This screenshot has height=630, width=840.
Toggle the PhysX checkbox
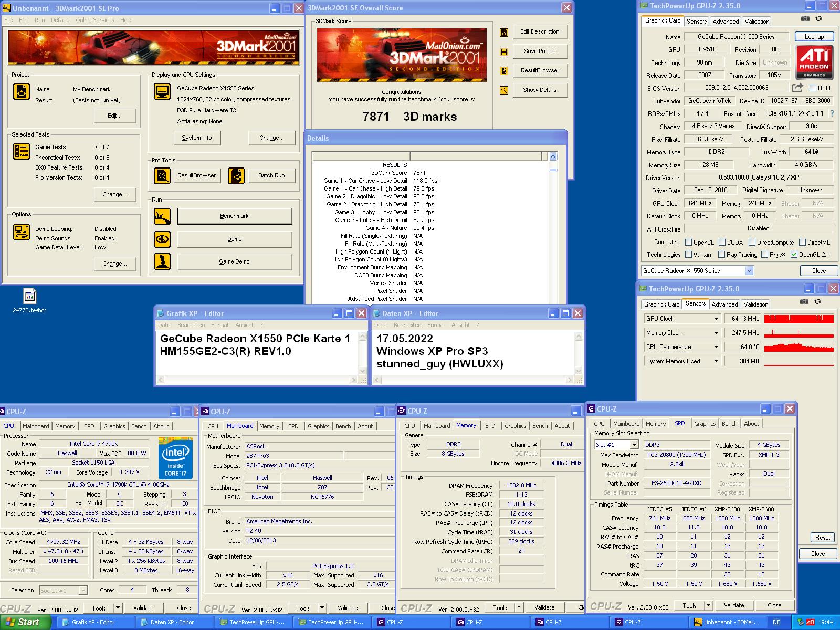pos(764,255)
